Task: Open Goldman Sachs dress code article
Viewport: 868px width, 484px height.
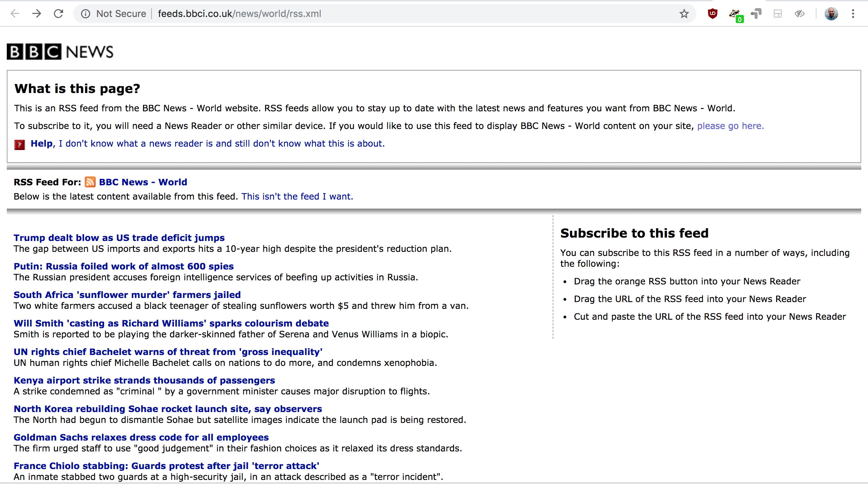Action: tap(141, 437)
